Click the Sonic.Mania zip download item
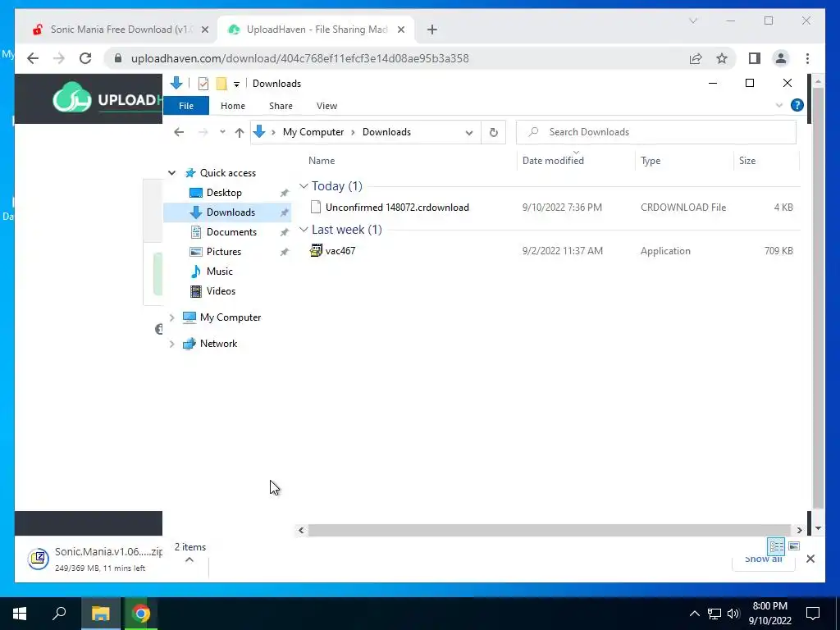The height and width of the screenshot is (630, 840). pos(95,559)
